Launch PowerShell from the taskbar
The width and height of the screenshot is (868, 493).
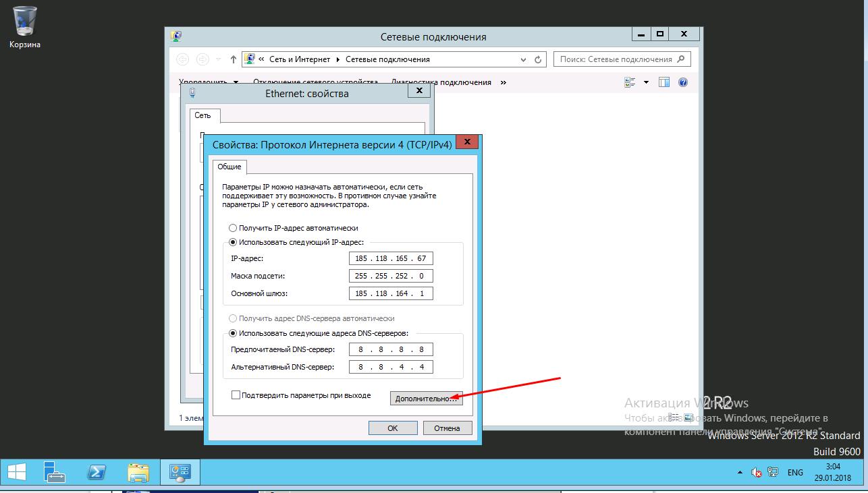[x=97, y=472]
